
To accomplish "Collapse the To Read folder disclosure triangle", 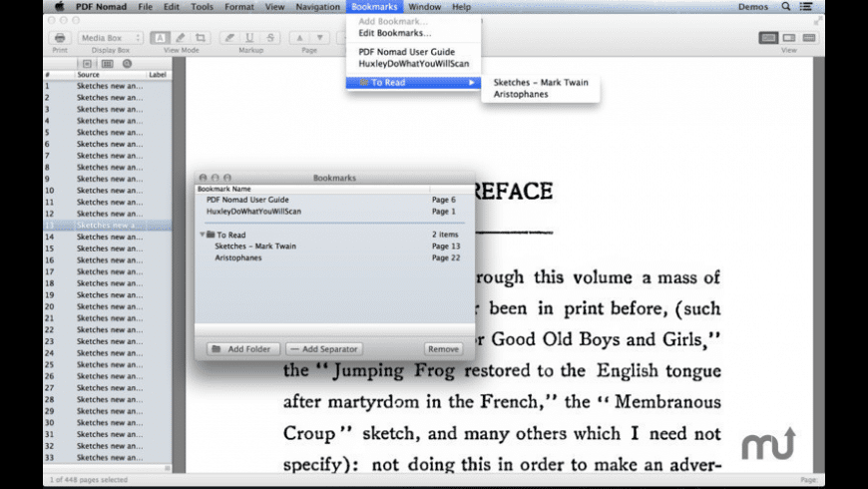I will pyautogui.click(x=203, y=235).
